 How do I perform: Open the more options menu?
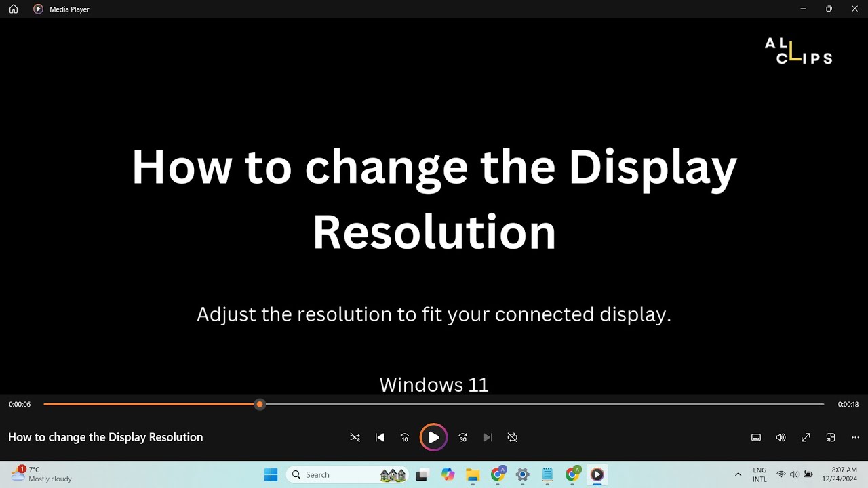(x=855, y=437)
